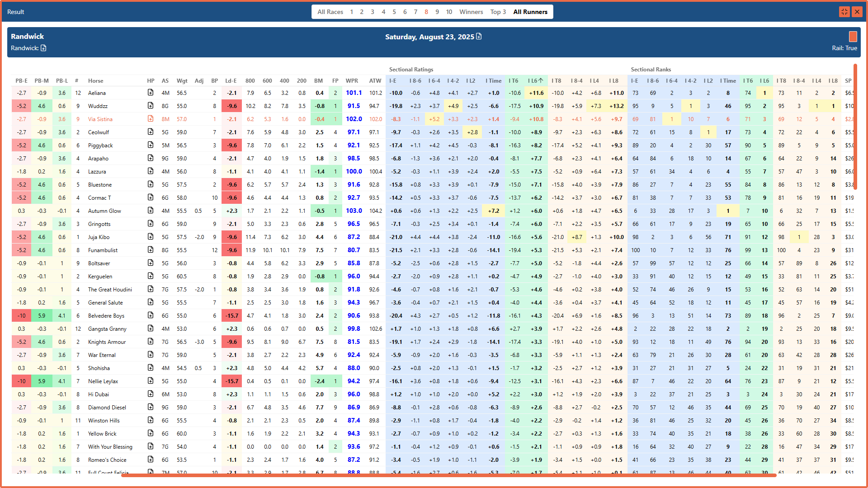Open Via Sistina's red profile document icon
The height and width of the screenshot is (488, 868).
click(x=151, y=119)
